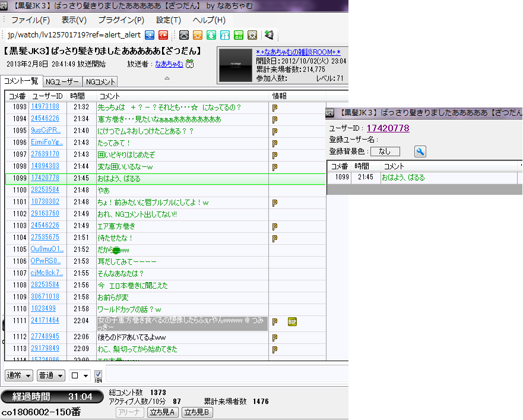This screenshot has height=420, width=523.
Task: Select the comment 後ろのドアあいてるよww
Action: point(132,337)
